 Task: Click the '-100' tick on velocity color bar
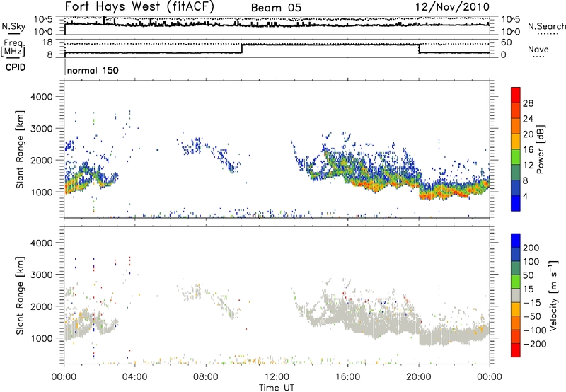535,330
